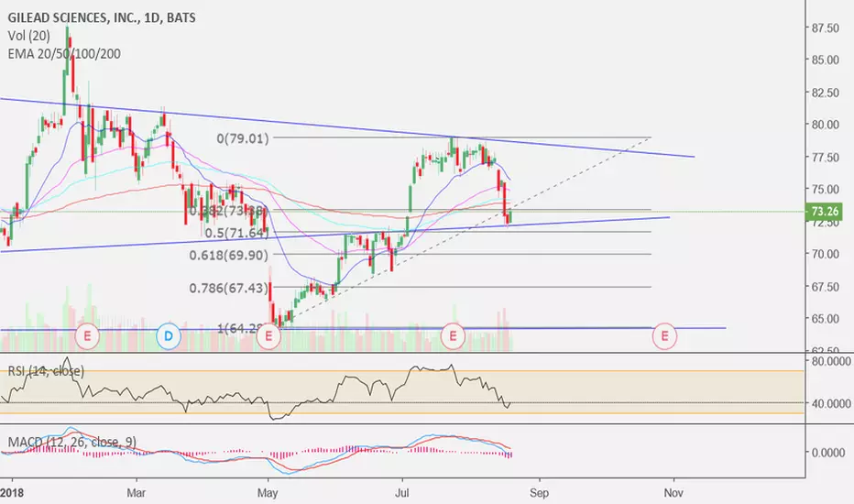Image resolution: width=854 pixels, height=504 pixels.
Task: Click the 82.50 price axis value
Action: click(825, 93)
